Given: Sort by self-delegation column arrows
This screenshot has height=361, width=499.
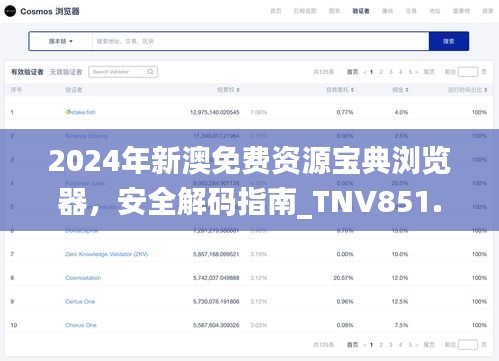Looking at the screenshot, I should pyautogui.click(x=352, y=90).
